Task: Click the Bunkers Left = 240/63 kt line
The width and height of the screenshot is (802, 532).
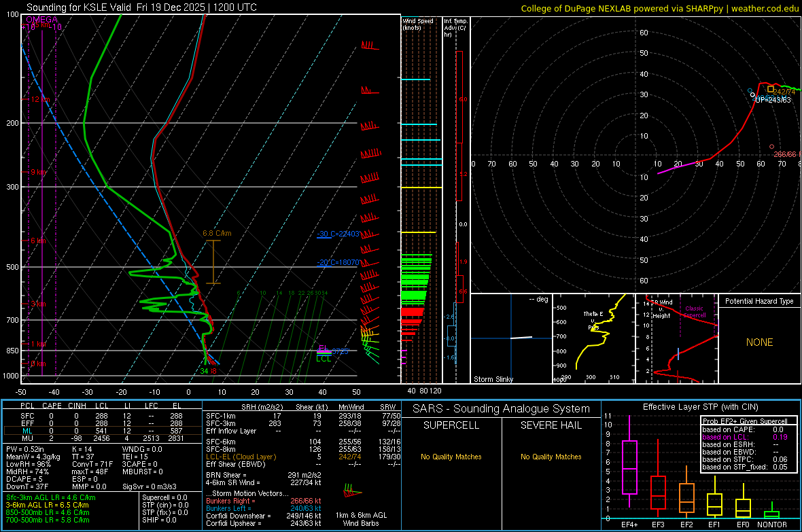Action: [x=264, y=508]
